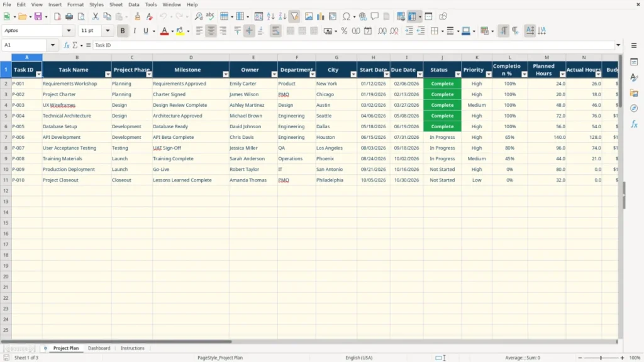Insert Chart icon
Screen dimensions: 644x362
click(320, 16)
